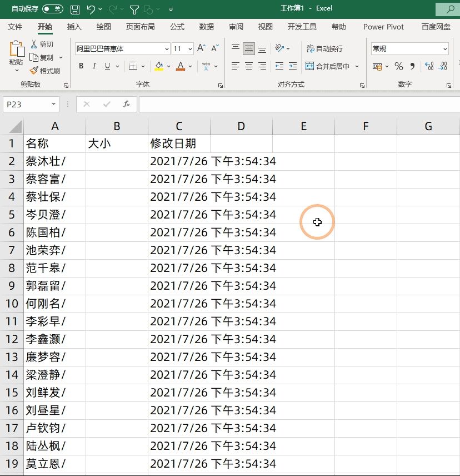This screenshot has height=476, width=460.
Task: Select cell A2 containing 蔡沐壮/
Action: 54,161
